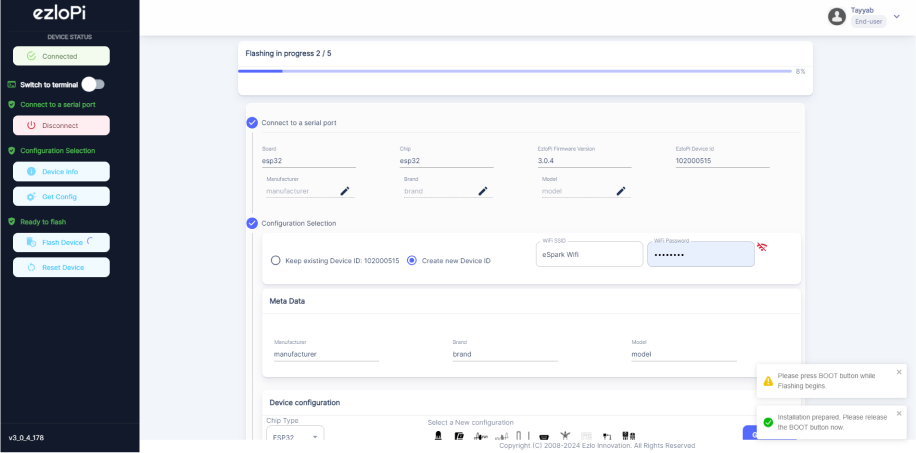
Task: Click the Reset Device button
Action: coord(61,268)
